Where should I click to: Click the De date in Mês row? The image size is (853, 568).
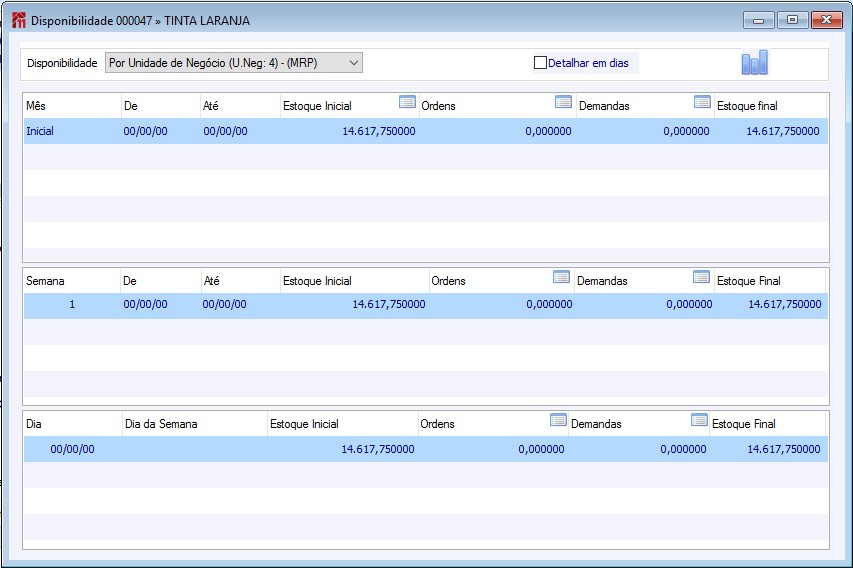145,131
